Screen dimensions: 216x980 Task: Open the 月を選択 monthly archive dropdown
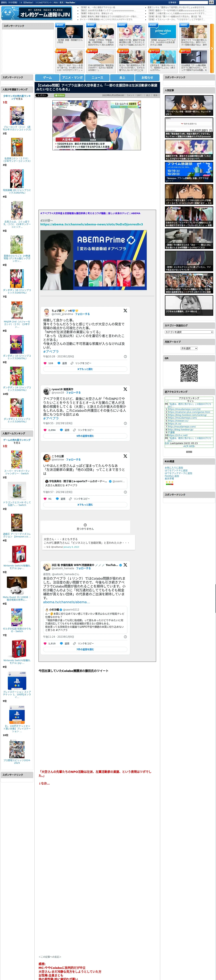[x=189, y=349]
